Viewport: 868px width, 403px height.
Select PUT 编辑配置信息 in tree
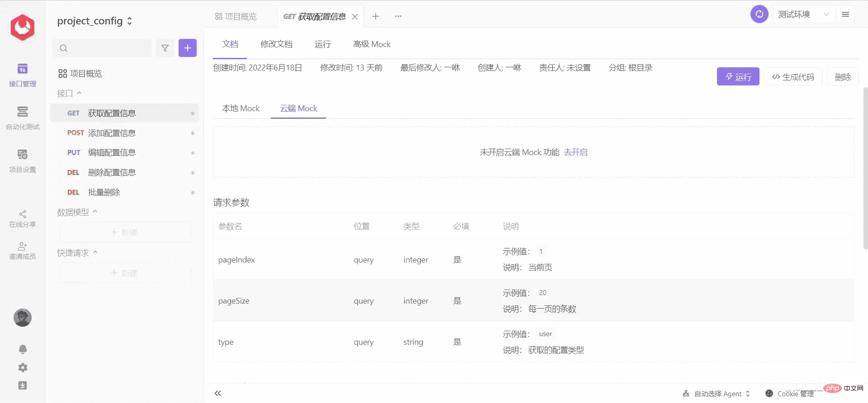(x=125, y=153)
